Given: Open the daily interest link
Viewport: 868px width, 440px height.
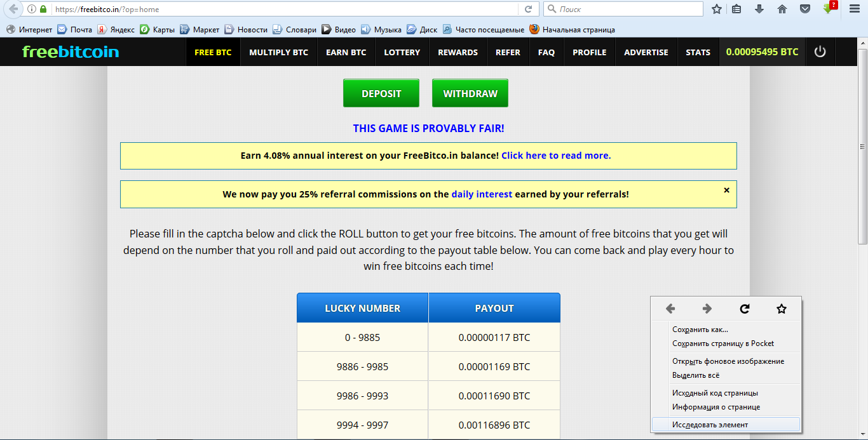Looking at the screenshot, I should tap(482, 194).
